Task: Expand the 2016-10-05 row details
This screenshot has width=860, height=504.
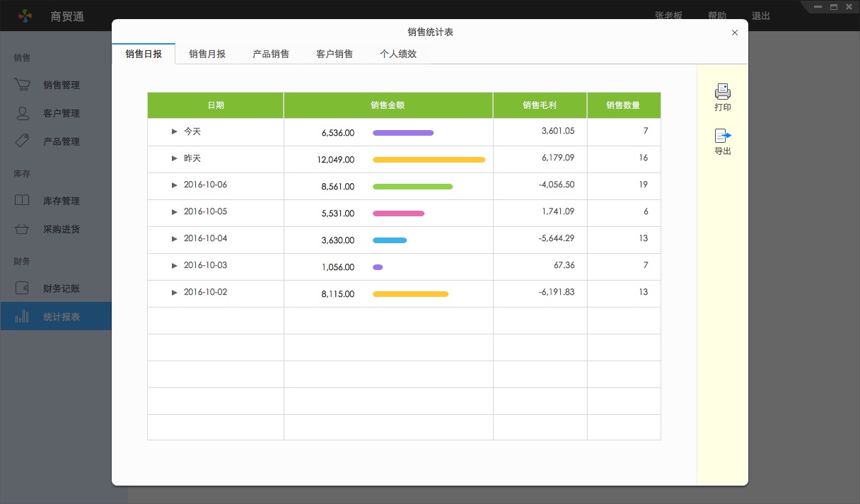Action: [174, 213]
